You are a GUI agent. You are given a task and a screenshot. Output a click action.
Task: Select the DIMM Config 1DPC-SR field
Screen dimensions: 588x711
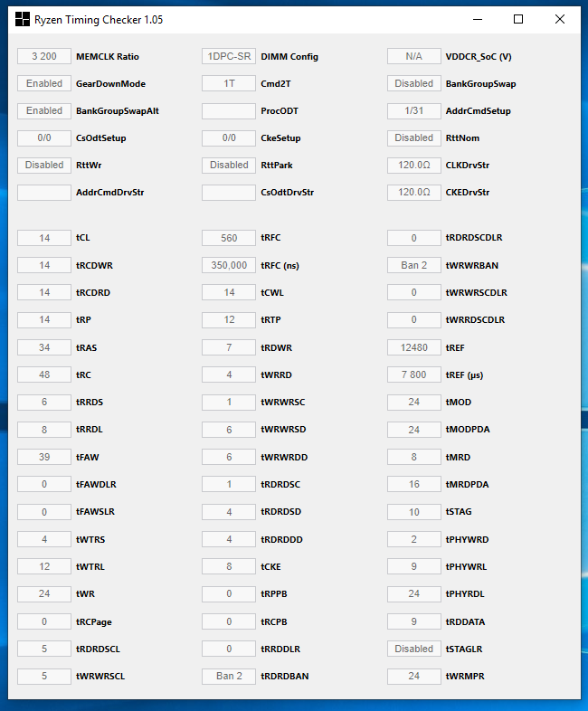coord(229,56)
